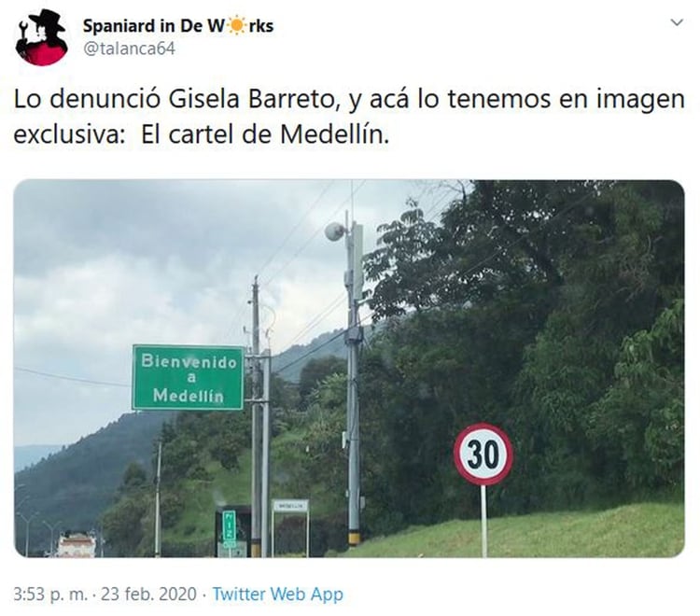Expand the tweet options chevron
700x616 pixels.
[678, 22]
